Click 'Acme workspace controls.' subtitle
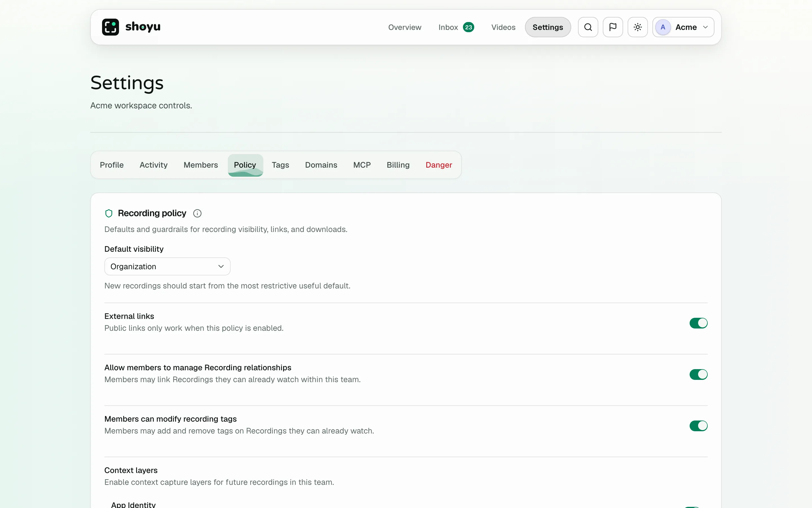The image size is (812, 508). click(x=141, y=106)
